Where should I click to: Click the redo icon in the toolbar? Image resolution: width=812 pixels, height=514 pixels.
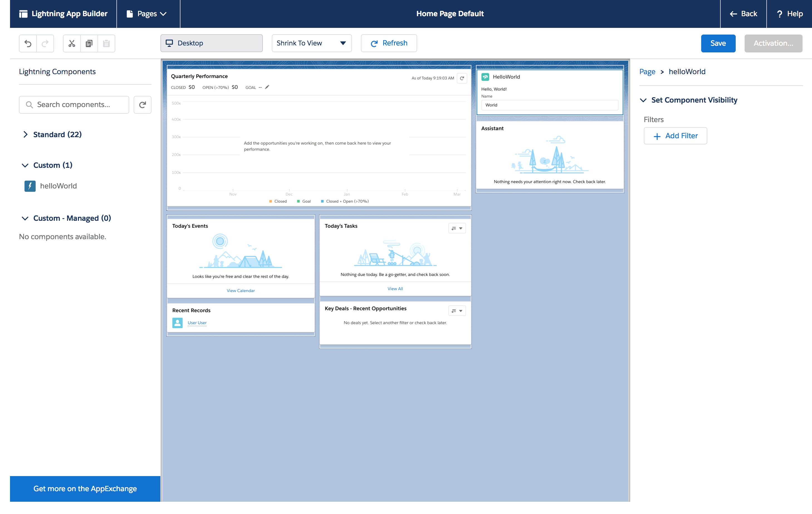coord(45,43)
